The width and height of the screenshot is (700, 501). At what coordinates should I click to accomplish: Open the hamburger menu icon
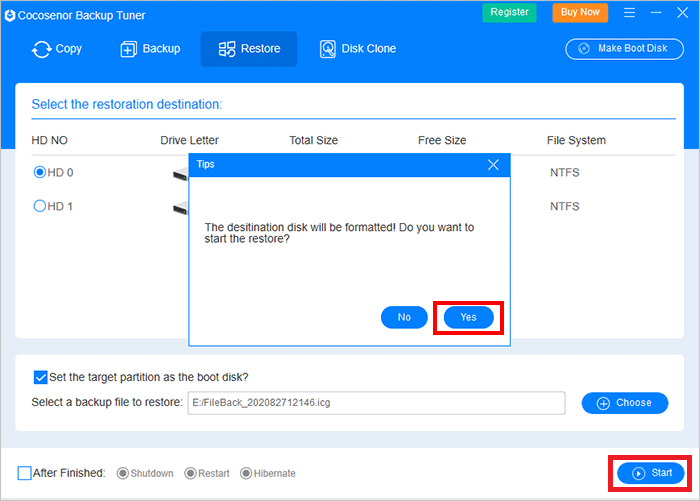click(629, 13)
